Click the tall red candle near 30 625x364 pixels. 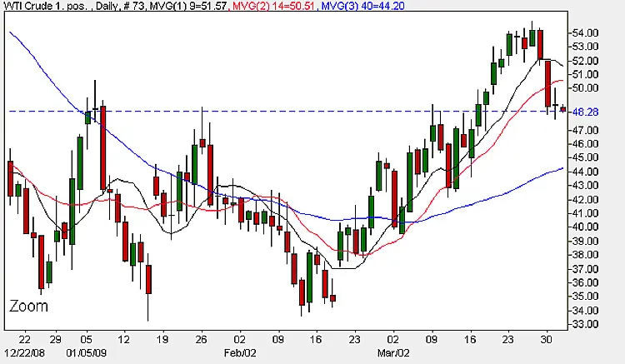pyautogui.click(x=548, y=84)
